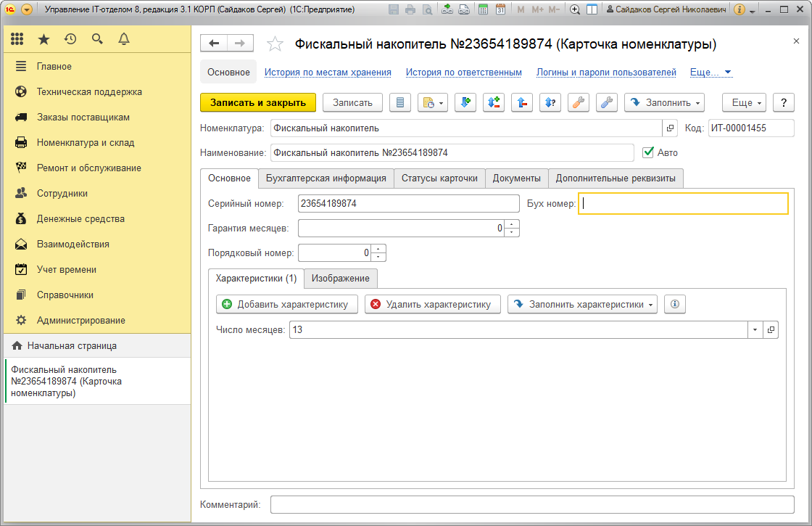812x526 pixels.
Task: Open Favorites star in the sidebar header
Action: (x=44, y=39)
